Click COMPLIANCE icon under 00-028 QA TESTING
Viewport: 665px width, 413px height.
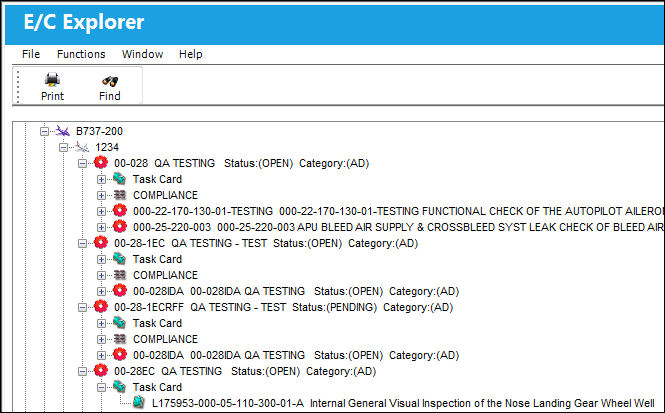pos(120,195)
